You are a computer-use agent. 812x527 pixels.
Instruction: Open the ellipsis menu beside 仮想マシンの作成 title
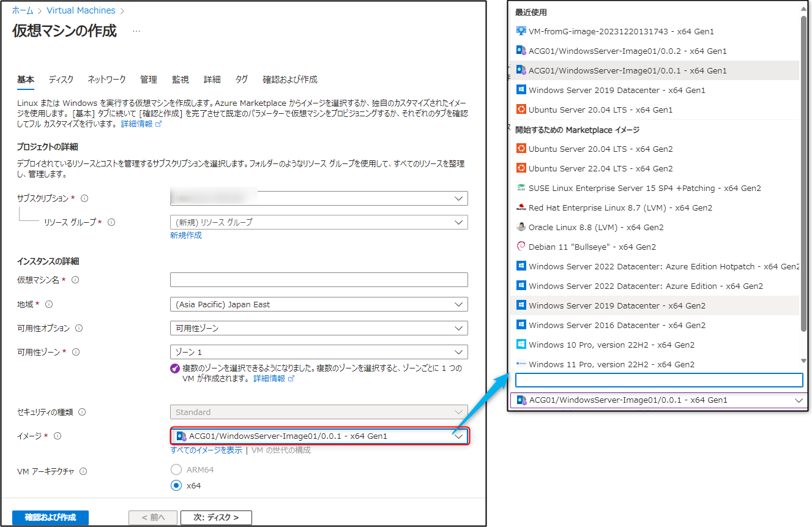pos(136,31)
